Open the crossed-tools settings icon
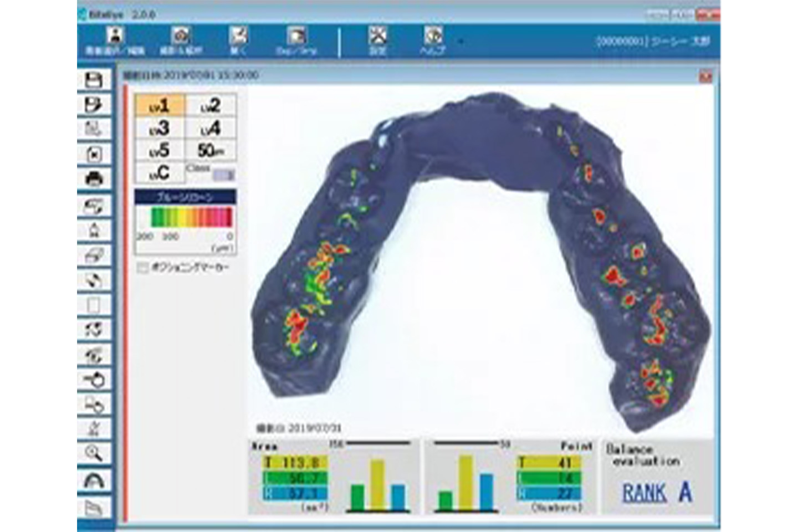798x532 pixels. 378,42
